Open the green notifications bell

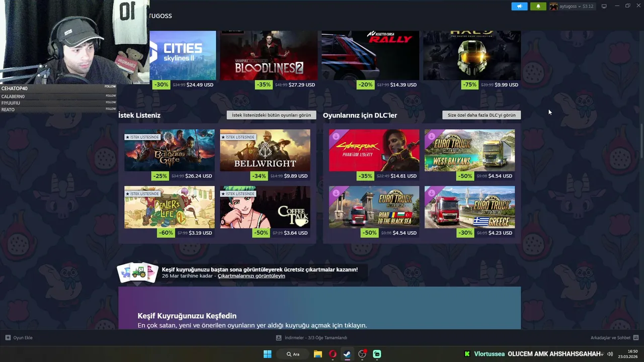(538, 7)
